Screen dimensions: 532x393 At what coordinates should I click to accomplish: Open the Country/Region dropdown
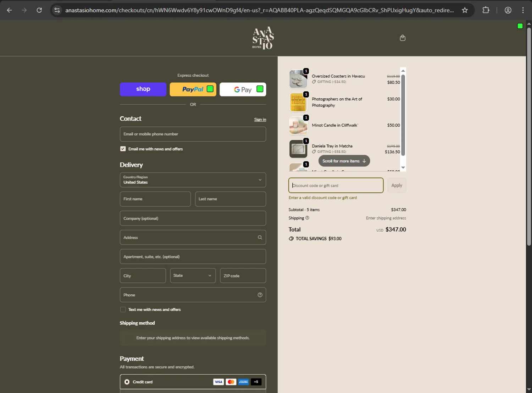(x=193, y=180)
